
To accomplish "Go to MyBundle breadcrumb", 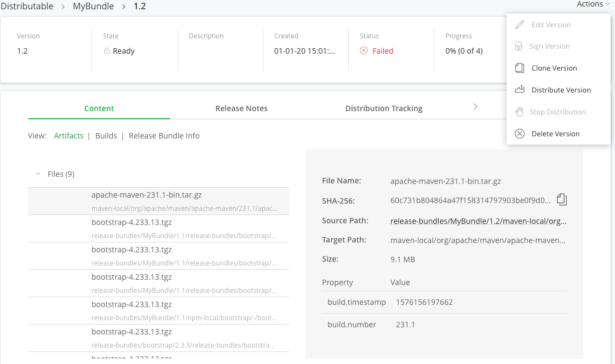I will tap(93, 6).
